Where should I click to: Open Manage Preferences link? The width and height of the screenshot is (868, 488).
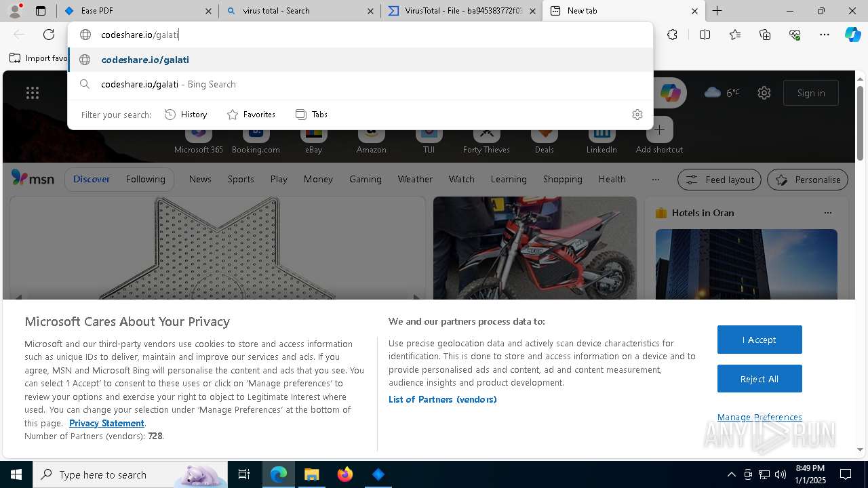click(x=759, y=417)
